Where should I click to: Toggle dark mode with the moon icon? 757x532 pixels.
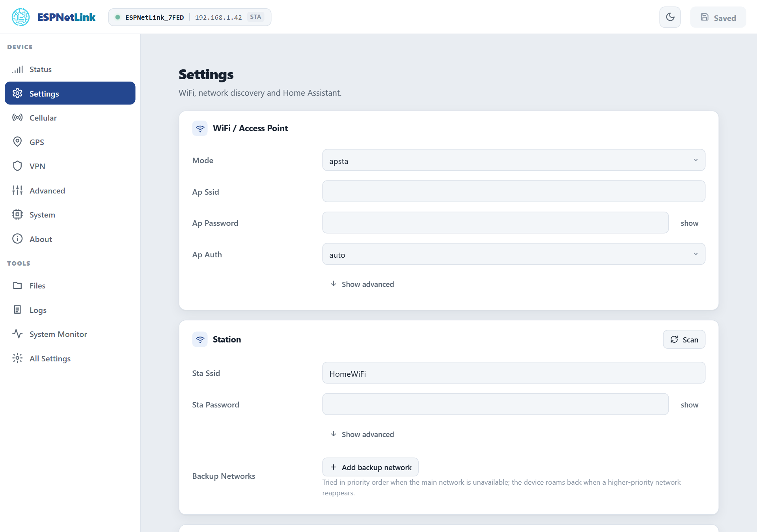pyautogui.click(x=670, y=17)
